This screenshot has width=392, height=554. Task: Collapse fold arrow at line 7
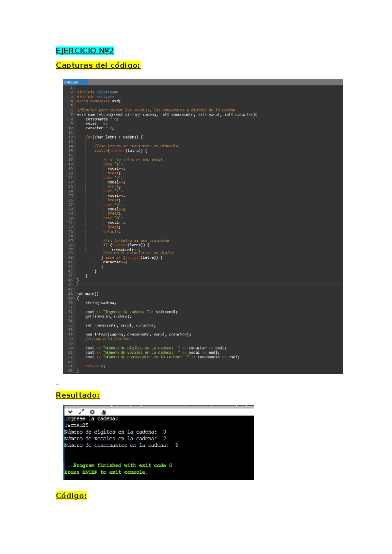tap(74, 115)
